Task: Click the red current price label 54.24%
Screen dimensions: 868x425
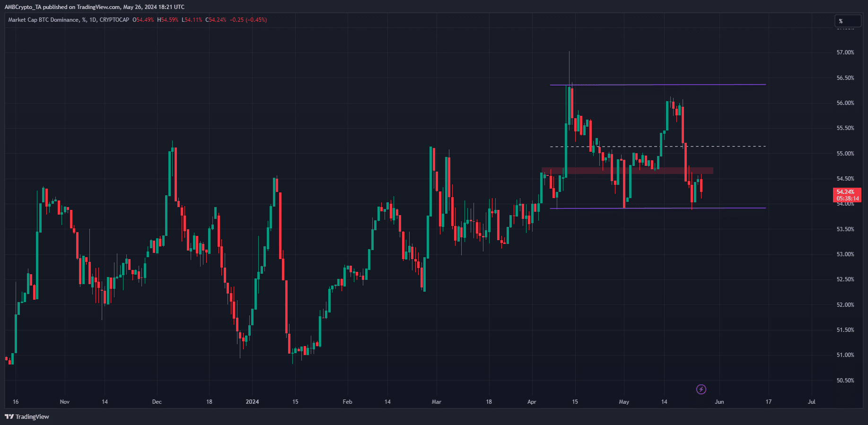Action: [x=847, y=195]
